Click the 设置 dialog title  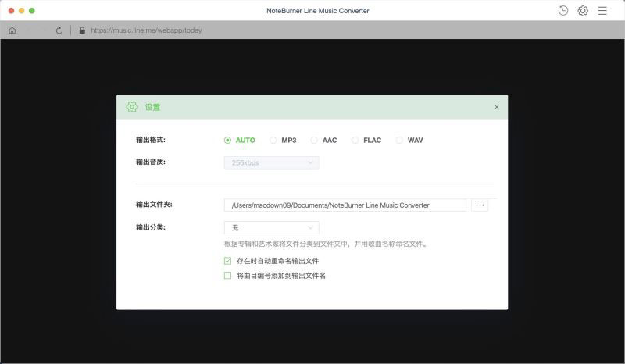[x=152, y=107]
